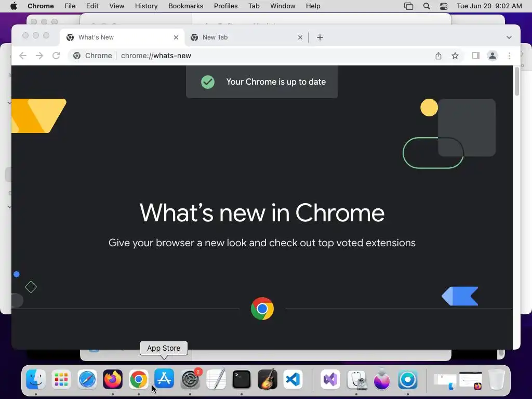The image size is (532, 399).
Task: Click 'Your Chrome is up to date' message
Action: pos(276,82)
